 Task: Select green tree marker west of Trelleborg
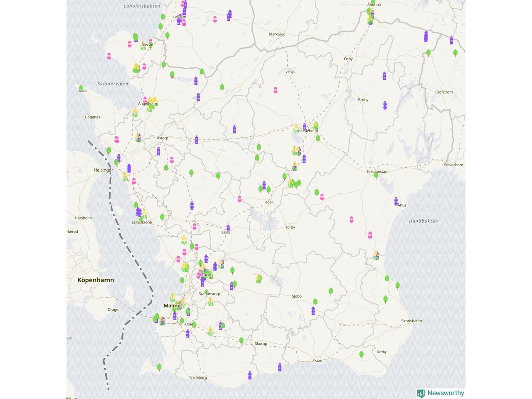click(159, 367)
